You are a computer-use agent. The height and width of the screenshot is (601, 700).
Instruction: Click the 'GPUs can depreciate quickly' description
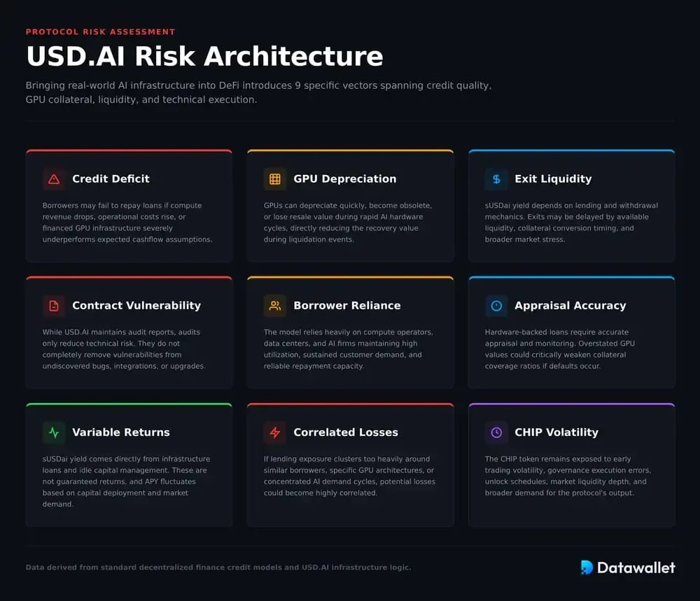(x=348, y=222)
